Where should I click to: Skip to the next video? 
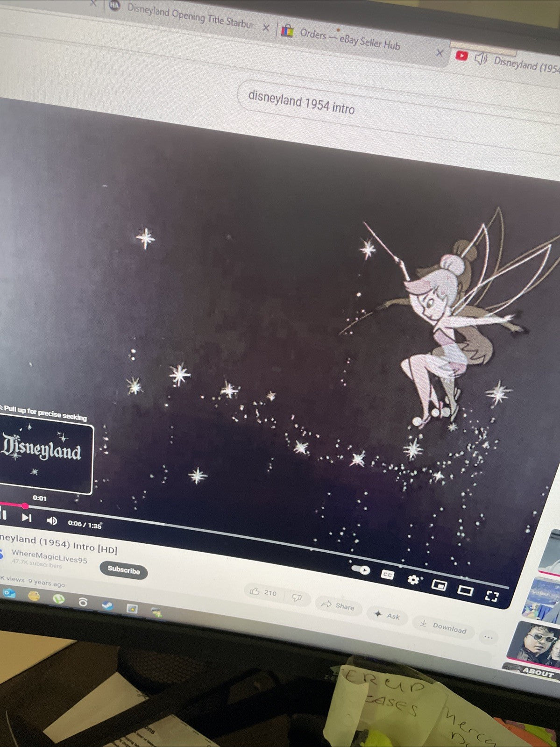pos(27,517)
